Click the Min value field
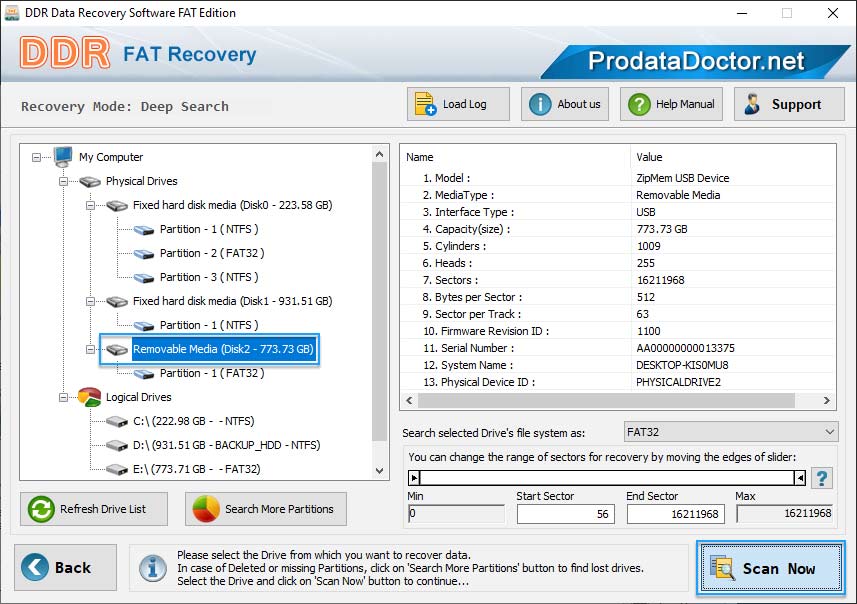Screen dimensions: 857x604 pos(456,514)
